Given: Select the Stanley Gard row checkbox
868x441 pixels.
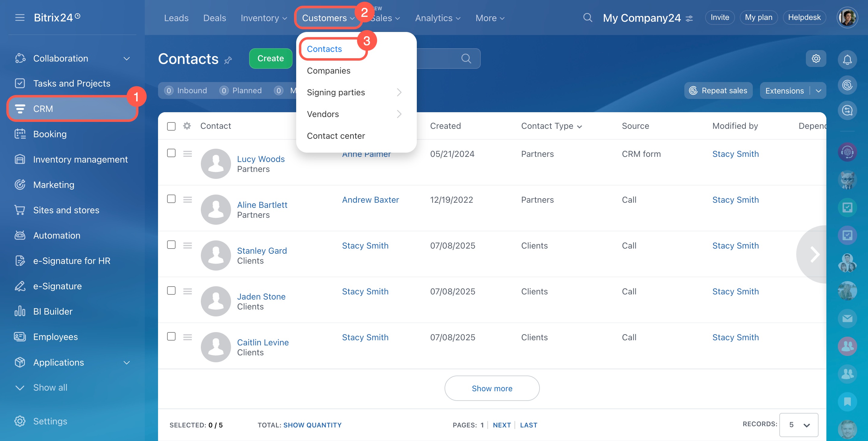Looking at the screenshot, I should pyautogui.click(x=171, y=245).
